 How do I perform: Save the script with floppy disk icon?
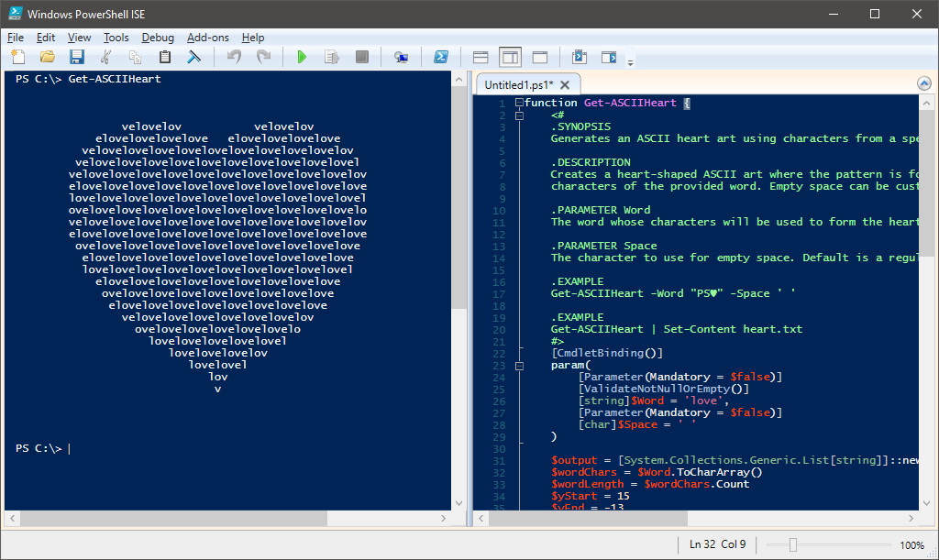coord(77,57)
